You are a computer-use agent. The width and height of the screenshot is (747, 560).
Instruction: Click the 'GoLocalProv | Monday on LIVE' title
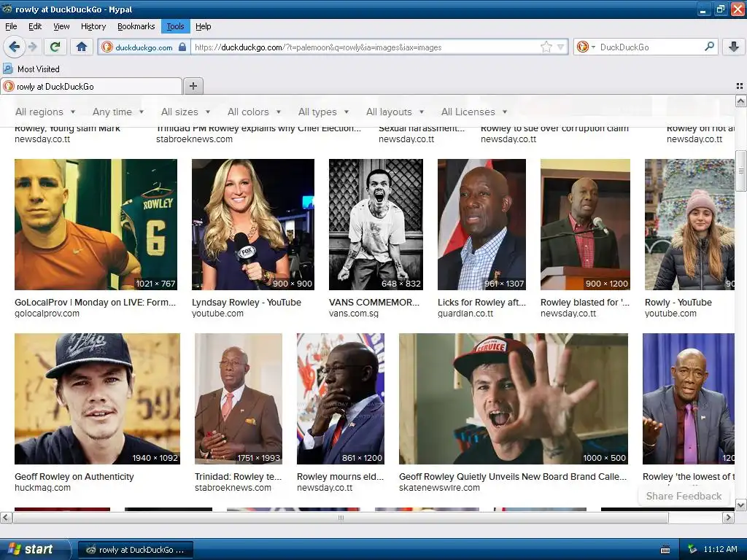pyautogui.click(x=96, y=303)
